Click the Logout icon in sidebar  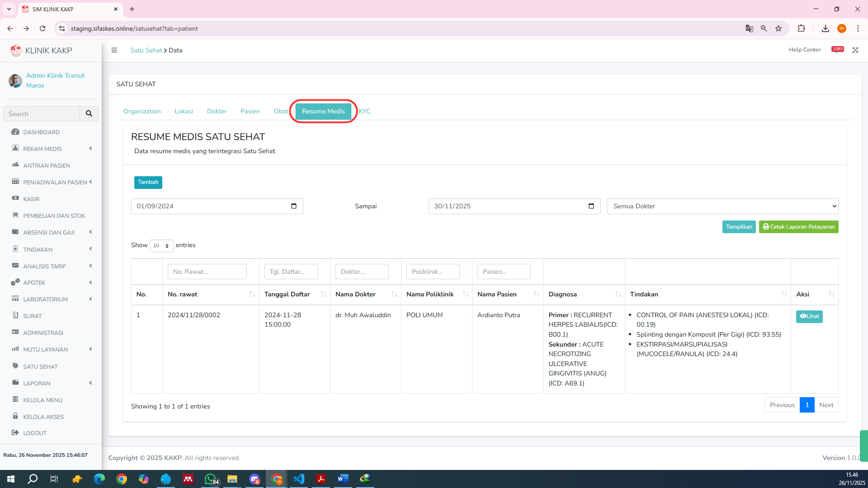tap(15, 433)
